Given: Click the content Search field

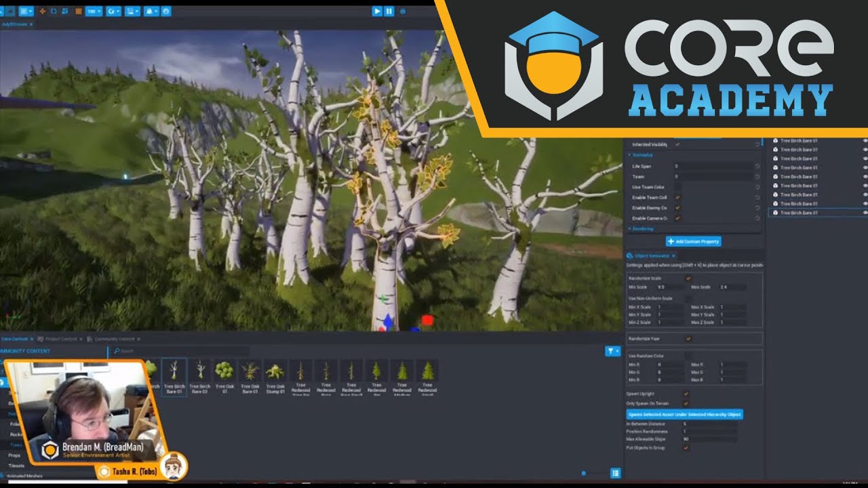Looking at the screenshot, I should [180, 351].
